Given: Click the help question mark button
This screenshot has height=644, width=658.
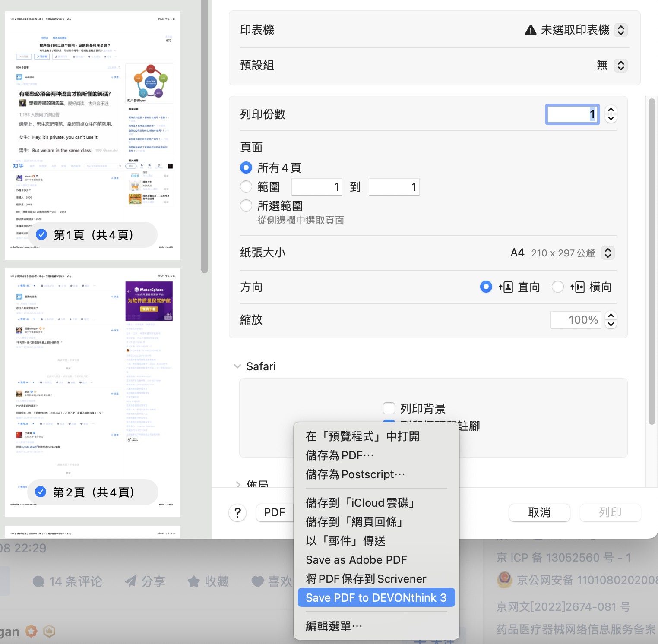Looking at the screenshot, I should (237, 513).
